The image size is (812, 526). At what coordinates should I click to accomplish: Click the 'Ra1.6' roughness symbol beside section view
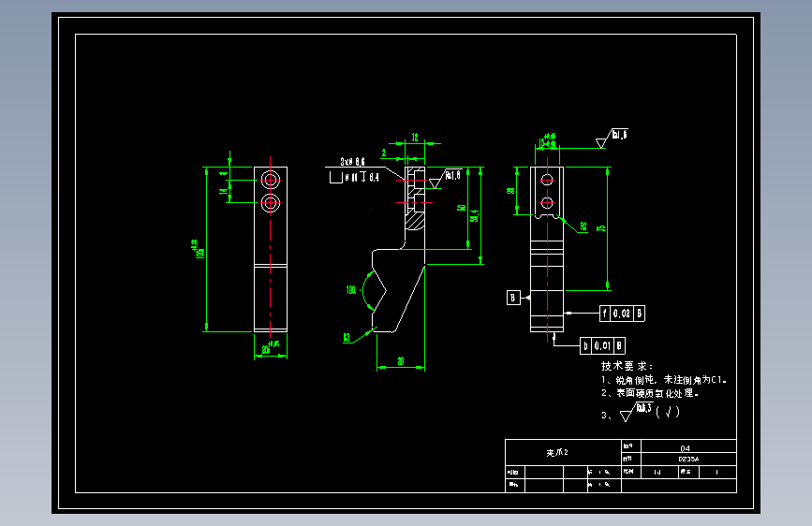(x=445, y=179)
